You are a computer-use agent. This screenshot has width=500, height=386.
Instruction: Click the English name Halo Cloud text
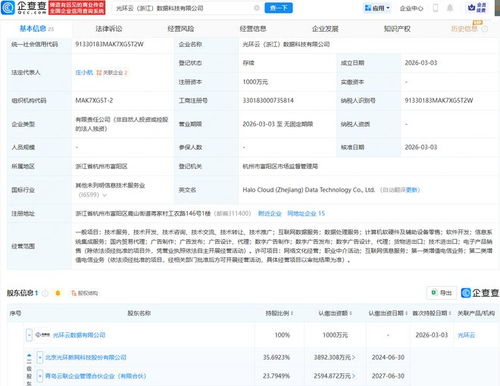(309, 190)
